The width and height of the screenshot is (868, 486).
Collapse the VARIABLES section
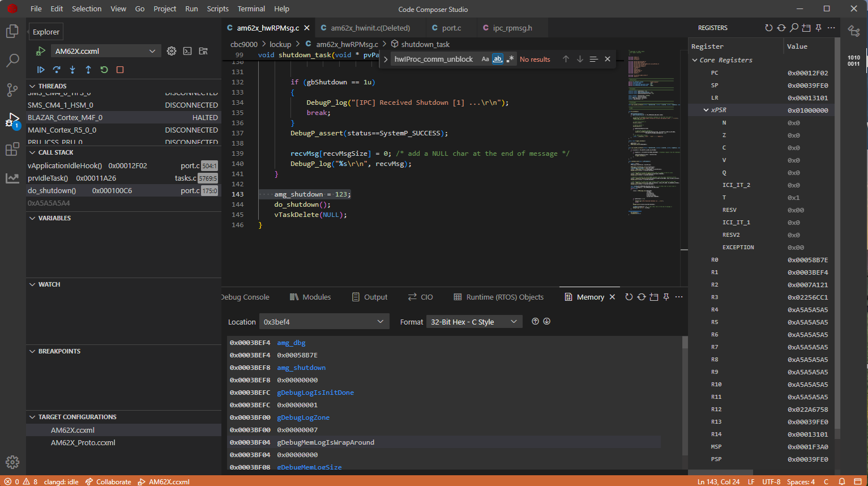coord(32,218)
